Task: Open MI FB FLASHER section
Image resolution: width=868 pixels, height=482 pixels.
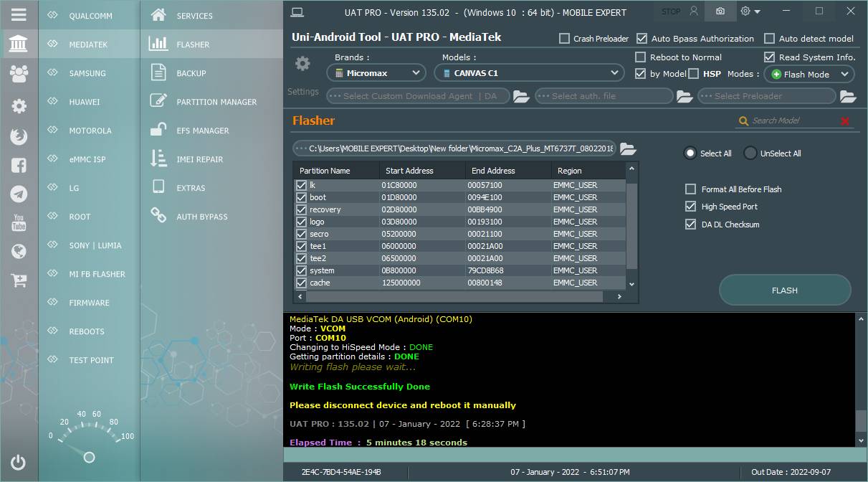Action: [89, 274]
